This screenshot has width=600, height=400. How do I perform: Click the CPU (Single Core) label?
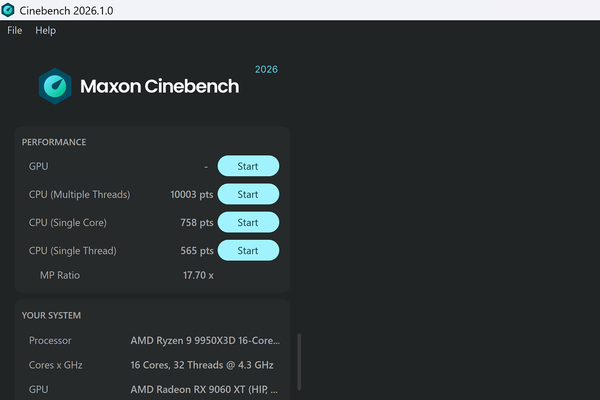tap(68, 223)
